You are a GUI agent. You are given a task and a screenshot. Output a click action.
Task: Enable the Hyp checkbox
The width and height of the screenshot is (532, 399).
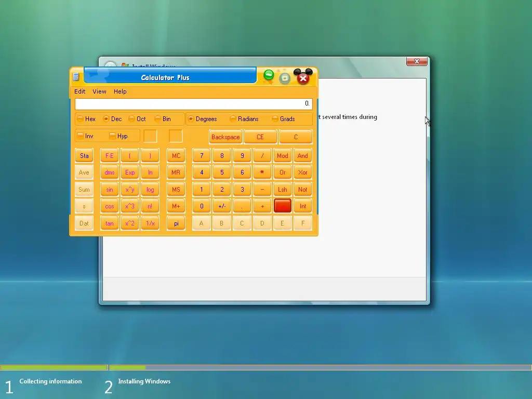(118, 136)
